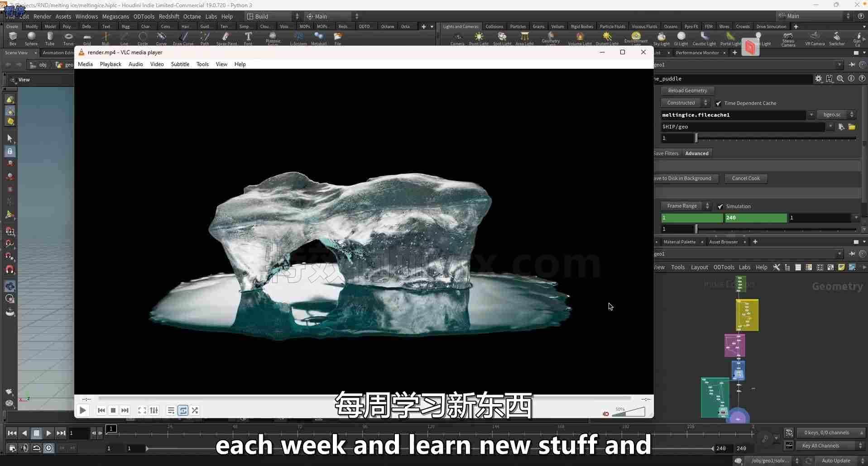The width and height of the screenshot is (868, 466).
Task: Switch to the Performance Monitor tab
Action: [697, 53]
